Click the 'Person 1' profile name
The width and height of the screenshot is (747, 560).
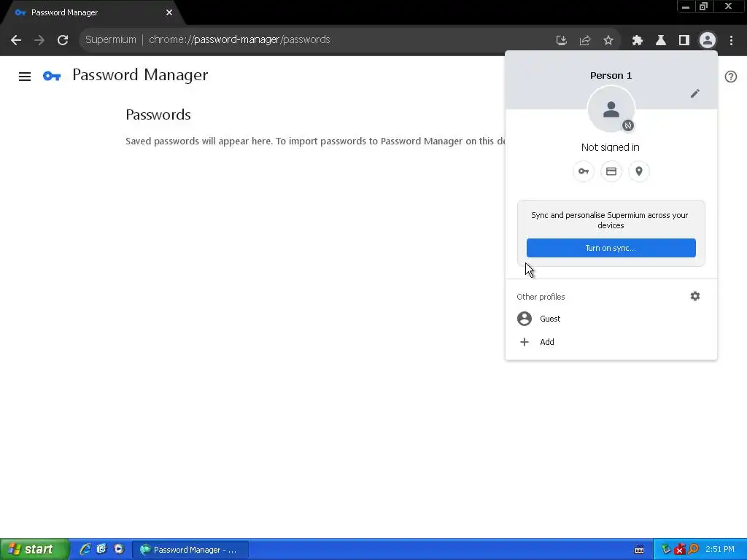611,76
